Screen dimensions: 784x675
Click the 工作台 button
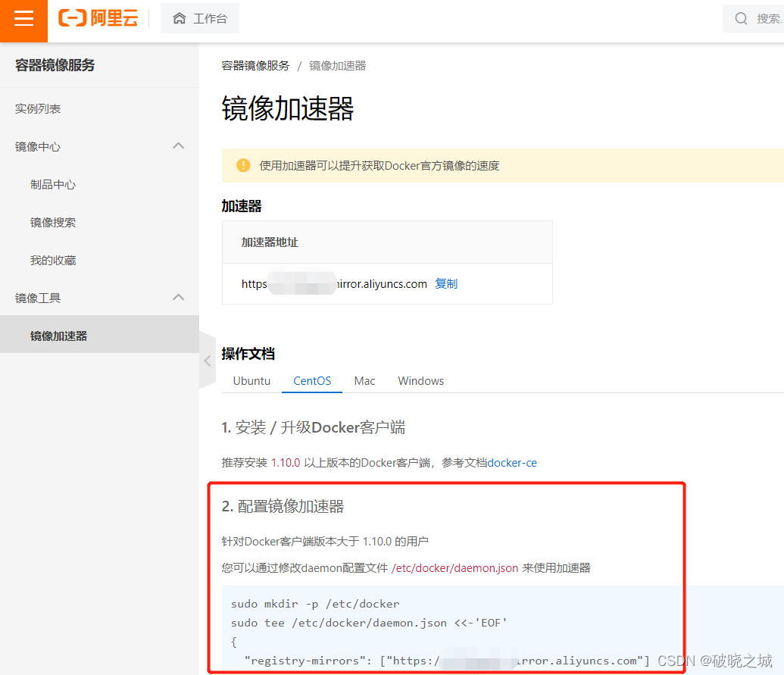(x=199, y=18)
